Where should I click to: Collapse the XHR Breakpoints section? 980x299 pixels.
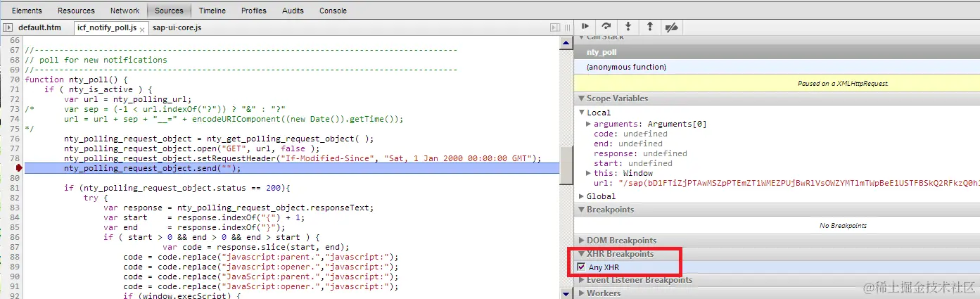[x=581, y=254]
